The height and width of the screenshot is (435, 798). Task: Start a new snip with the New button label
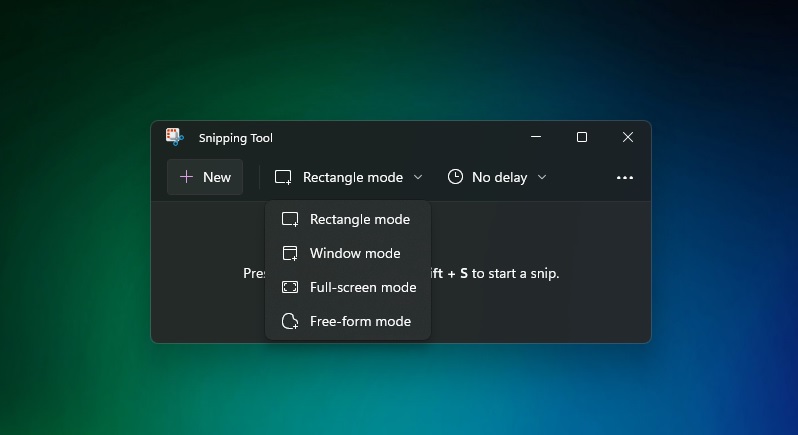tap(217, 177)
